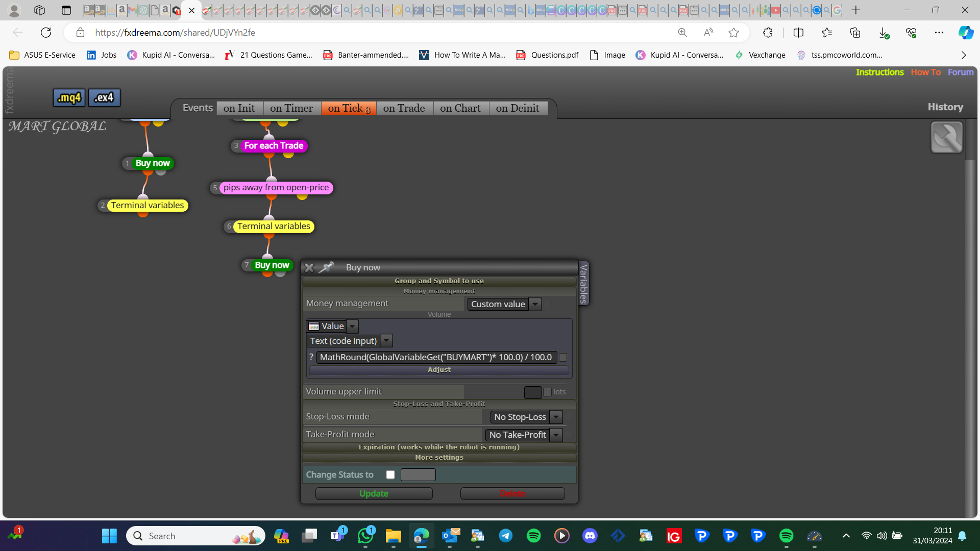Switch to the on Trade events tab
The image size is (980, 551).
click(404, 108)
